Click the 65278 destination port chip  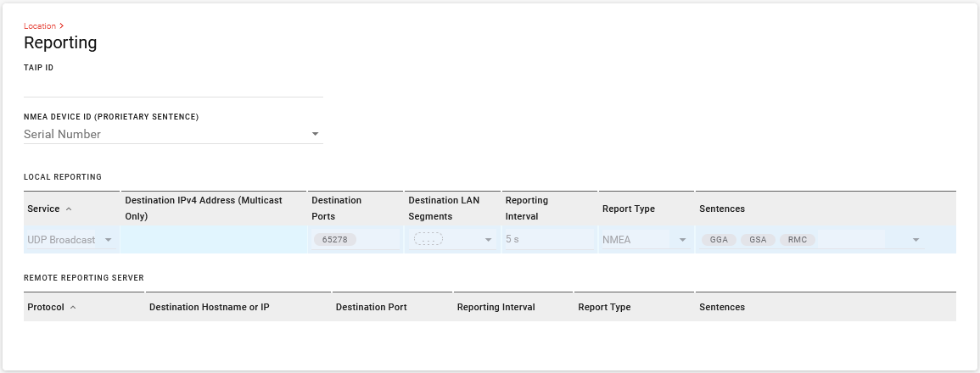tap(335, 239)
